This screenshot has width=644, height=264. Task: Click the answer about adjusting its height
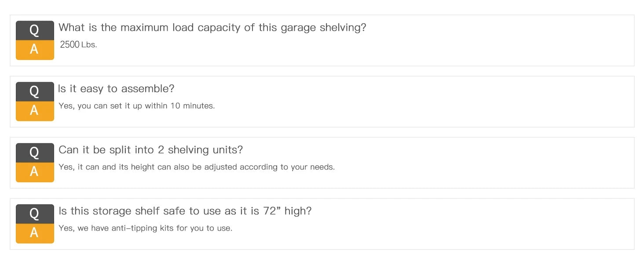click(197, 167)
